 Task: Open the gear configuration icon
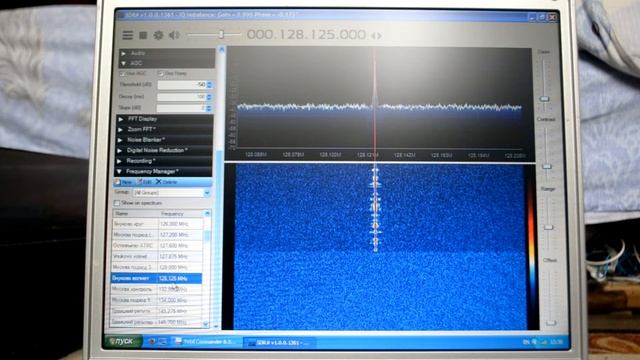[158, 36]
